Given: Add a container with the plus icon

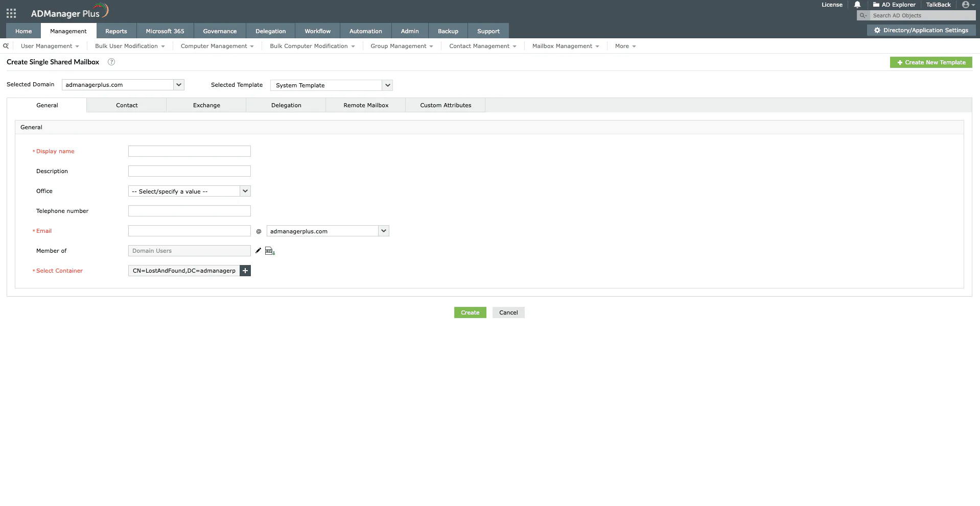Looking at the screenshot, I should click(x=245, y=271).
